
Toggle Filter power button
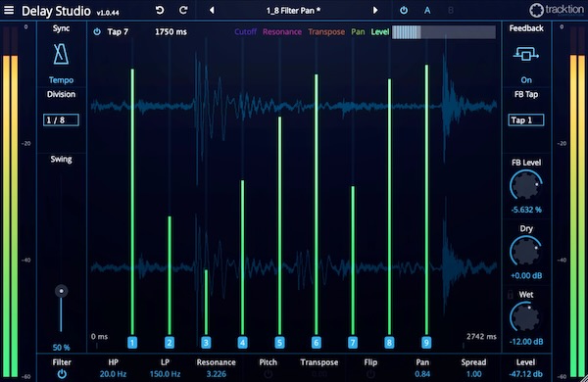click(62, 374)
